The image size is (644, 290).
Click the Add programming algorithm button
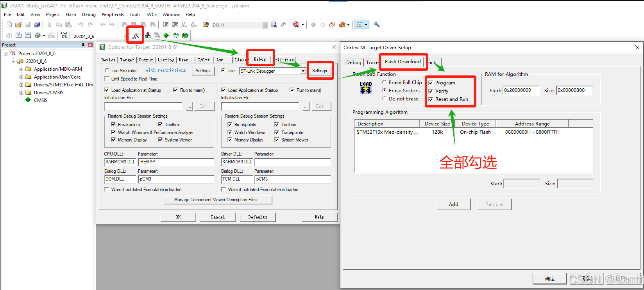click(x=454, y=204)
